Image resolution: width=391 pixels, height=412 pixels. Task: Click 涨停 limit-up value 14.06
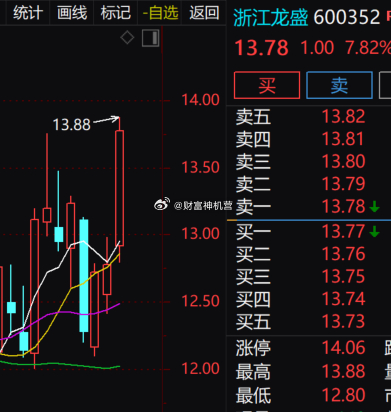(x=343, y=348)
